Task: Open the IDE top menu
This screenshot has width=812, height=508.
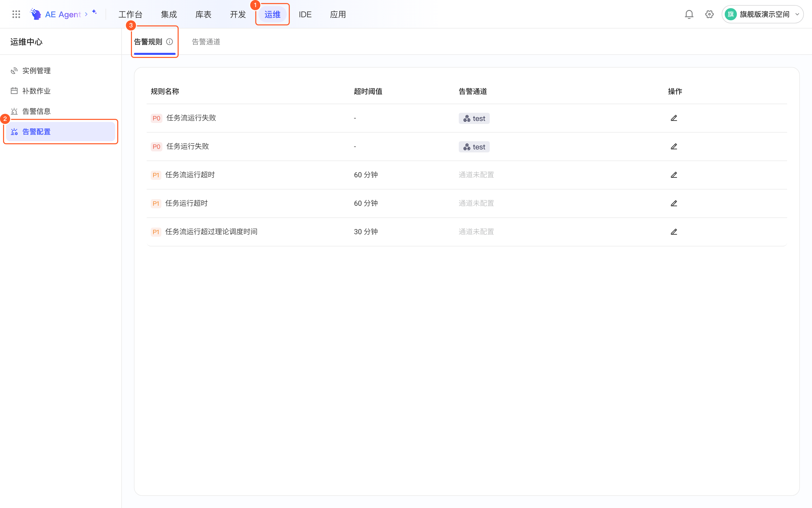Action: (x=305, y=14)
